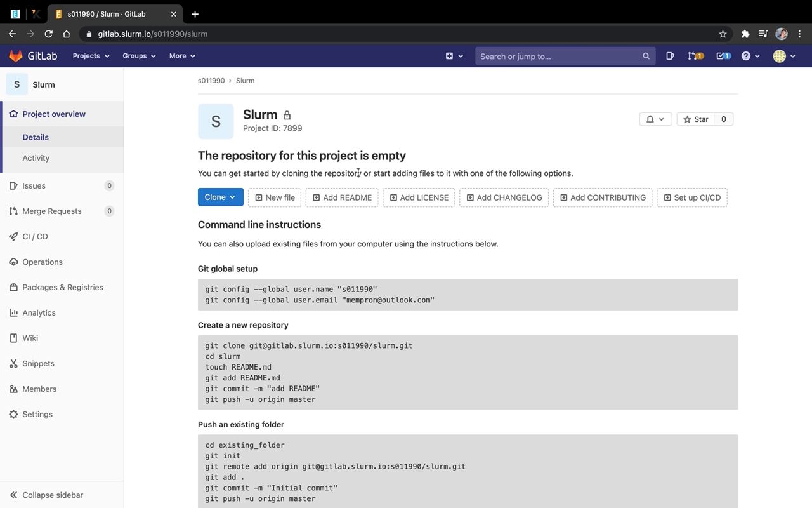Click the Set up CI/CD button

[x=692, y=197]
